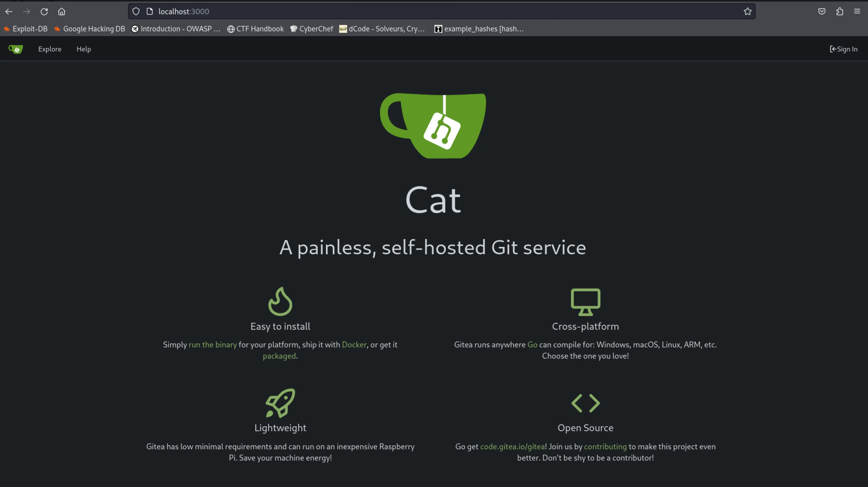Click the site information page icon

pyautogui.click(x=150, y=12)
